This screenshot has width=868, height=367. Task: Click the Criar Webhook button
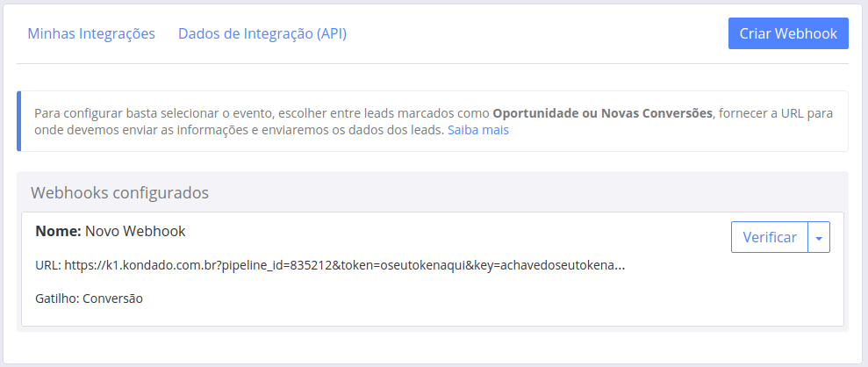(788, 33)
